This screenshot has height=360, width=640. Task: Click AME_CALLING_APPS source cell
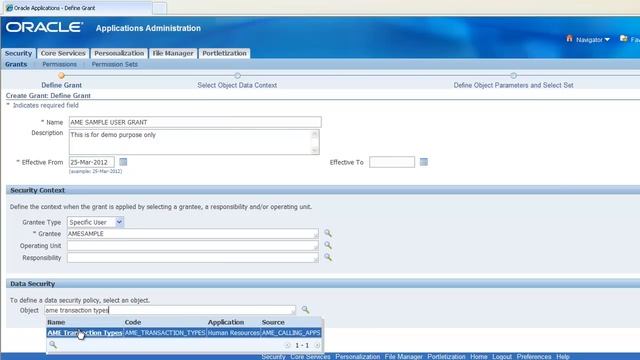[291, 333]
